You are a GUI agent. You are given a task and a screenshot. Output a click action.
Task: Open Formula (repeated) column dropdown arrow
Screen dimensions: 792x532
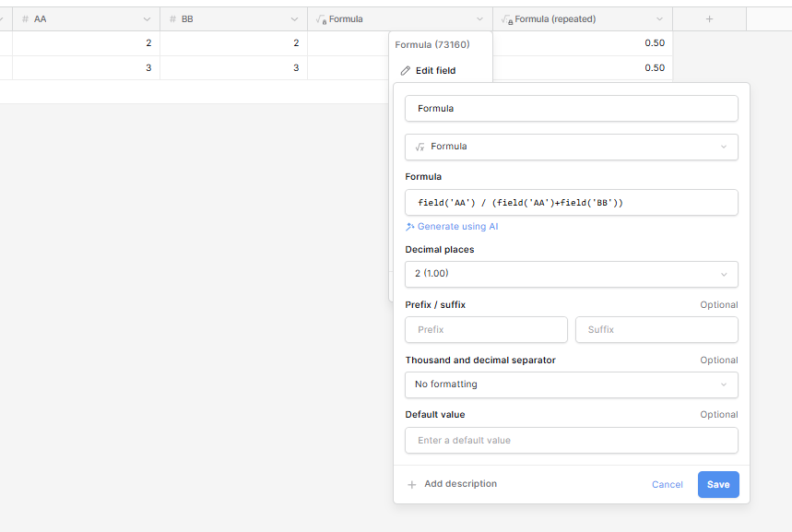click(659, 19)
